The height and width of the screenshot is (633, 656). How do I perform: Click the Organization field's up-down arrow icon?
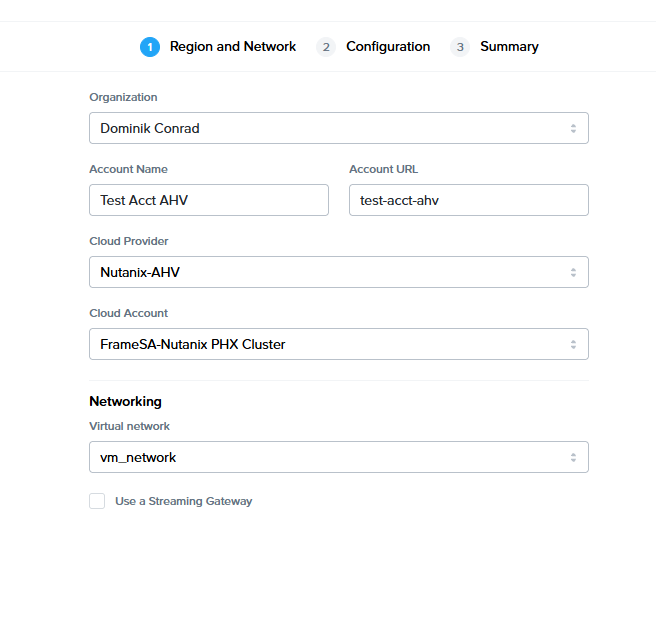[x=573, y=128]
